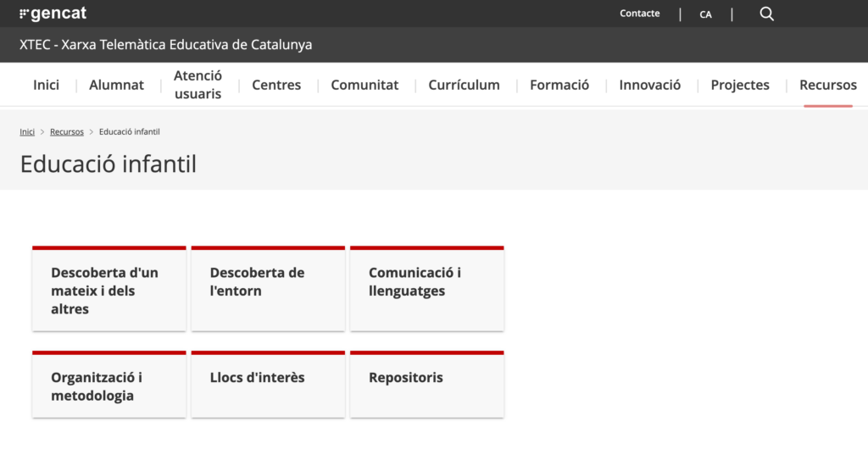Open the Atenció usuaris menu
This screenshot has width=868, height=449.
tap(198, 85)
